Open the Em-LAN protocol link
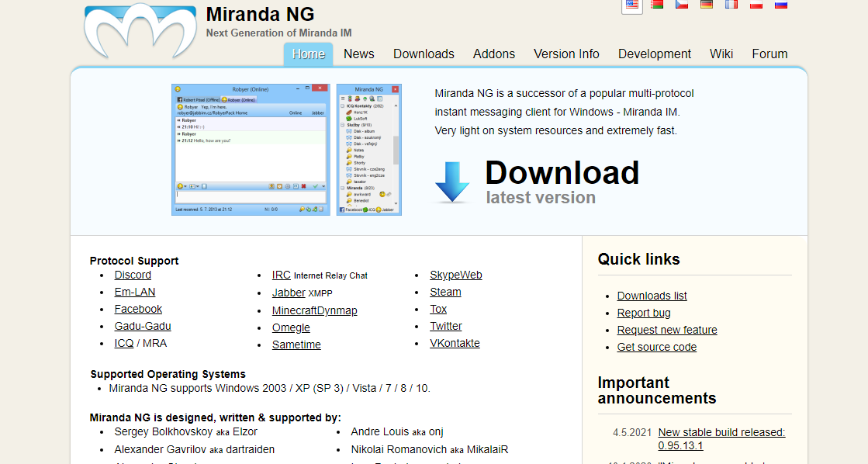 coord(134,293)
